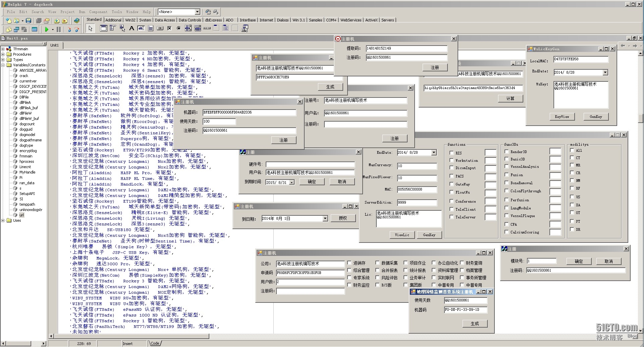644x347 pixels.
Task: Expand the Tfrmmain tree node
Action: (3, 49)
